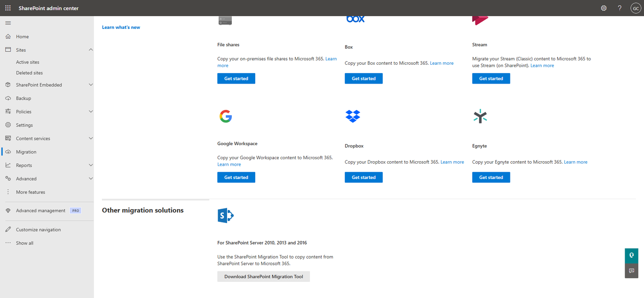Viewport: 644px width, 298px height.
Task: Open Learn more link for File shares
Action: (331, 59)
